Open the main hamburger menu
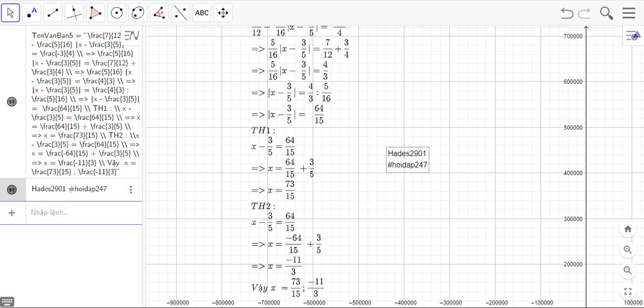This screenshot has width=644, height=308. click(629, 13)
